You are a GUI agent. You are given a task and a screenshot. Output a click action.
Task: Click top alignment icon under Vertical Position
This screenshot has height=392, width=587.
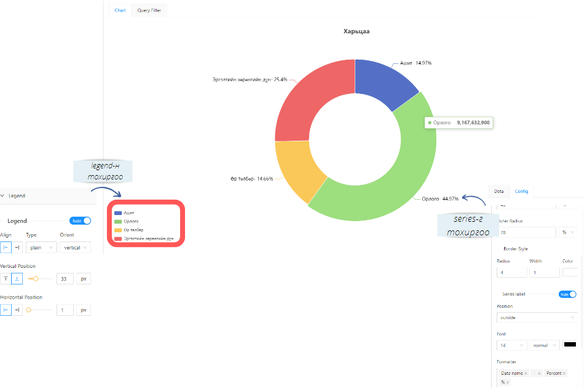coord(6,278)
